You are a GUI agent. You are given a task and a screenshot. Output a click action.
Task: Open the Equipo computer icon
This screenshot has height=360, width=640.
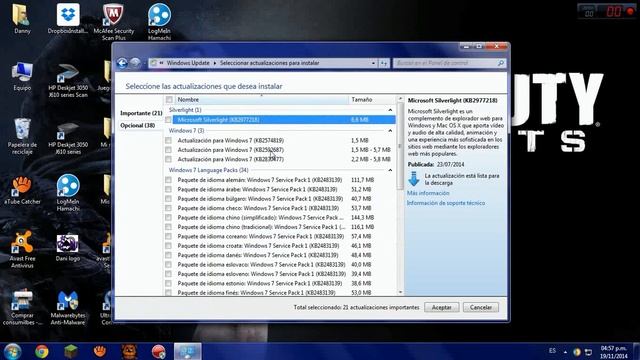coord(22,76)
